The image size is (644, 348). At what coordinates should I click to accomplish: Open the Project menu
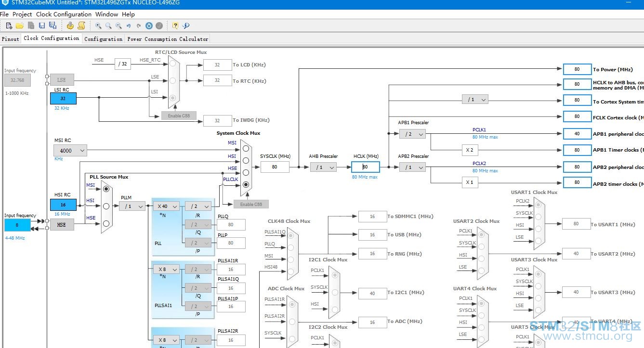[22, 14]
